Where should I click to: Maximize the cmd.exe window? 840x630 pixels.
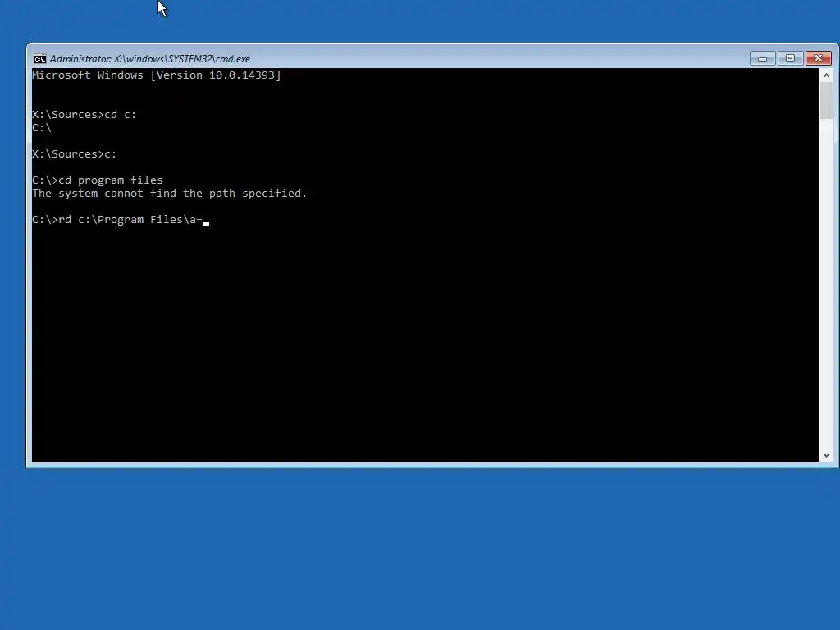(x=790, y=58)
